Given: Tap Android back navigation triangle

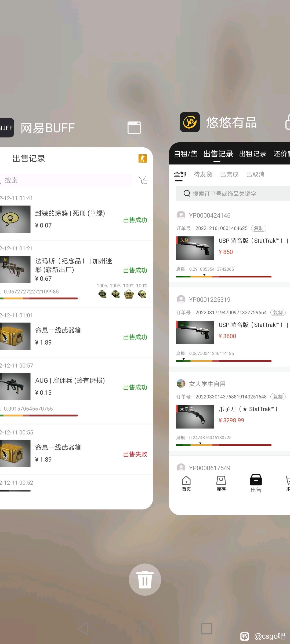Looking at the screenshot, I should coord(83,628).
